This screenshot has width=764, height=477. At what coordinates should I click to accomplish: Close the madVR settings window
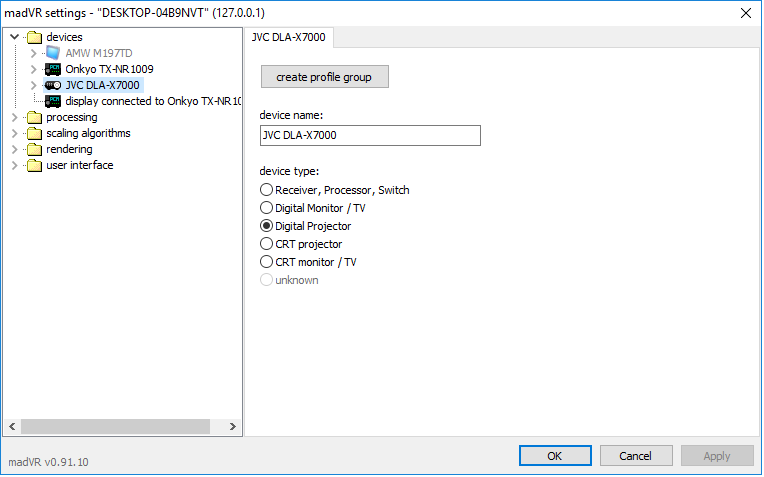point(745,13)
